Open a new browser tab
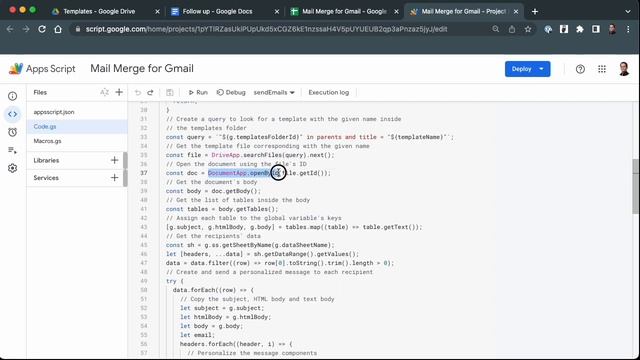640x360 pixels. pyautogui.click(x=535, y=11)
